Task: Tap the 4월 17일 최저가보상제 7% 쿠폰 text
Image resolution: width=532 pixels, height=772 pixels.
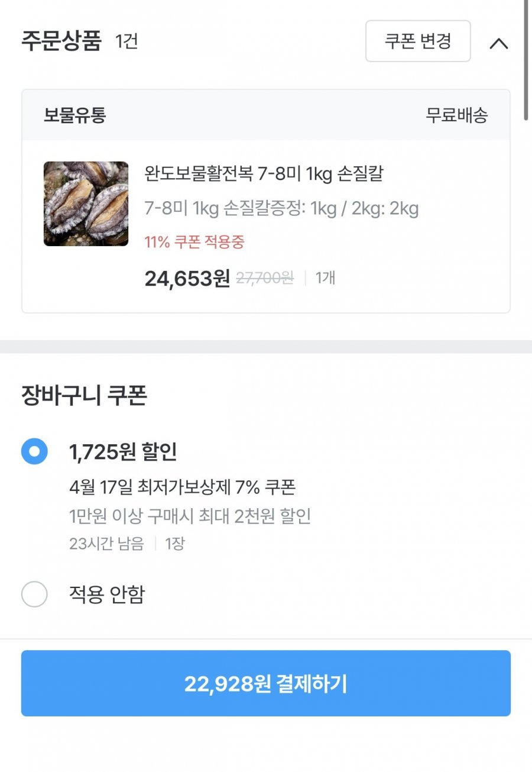Action: pos(182,487)
